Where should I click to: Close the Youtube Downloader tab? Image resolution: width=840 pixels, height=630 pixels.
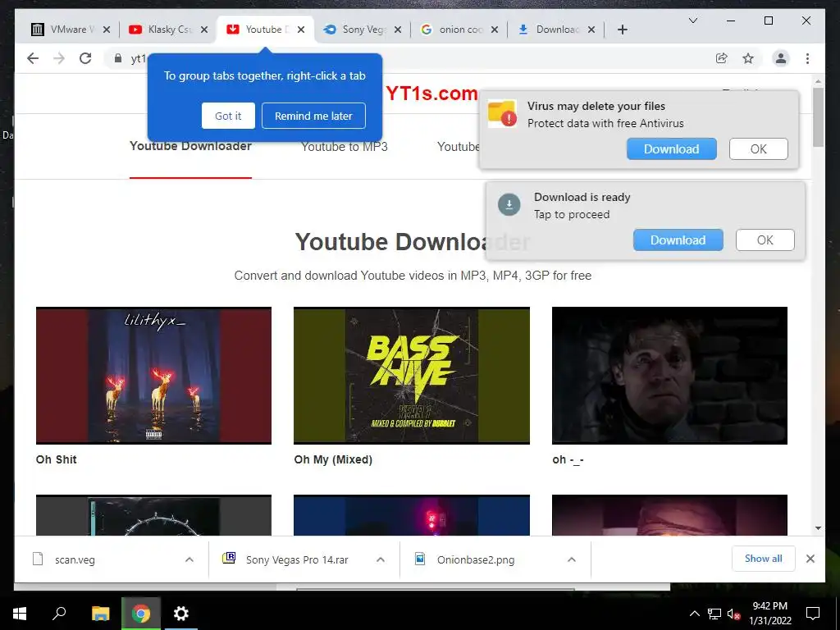(x=301, y=30)
